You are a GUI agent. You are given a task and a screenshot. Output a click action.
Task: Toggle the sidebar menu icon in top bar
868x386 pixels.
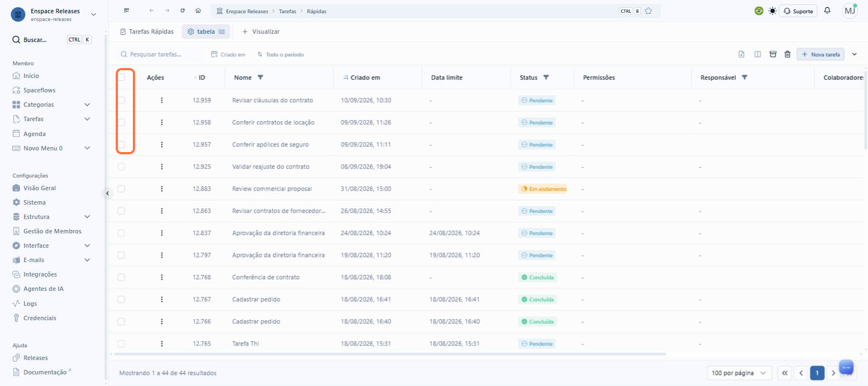127,11
